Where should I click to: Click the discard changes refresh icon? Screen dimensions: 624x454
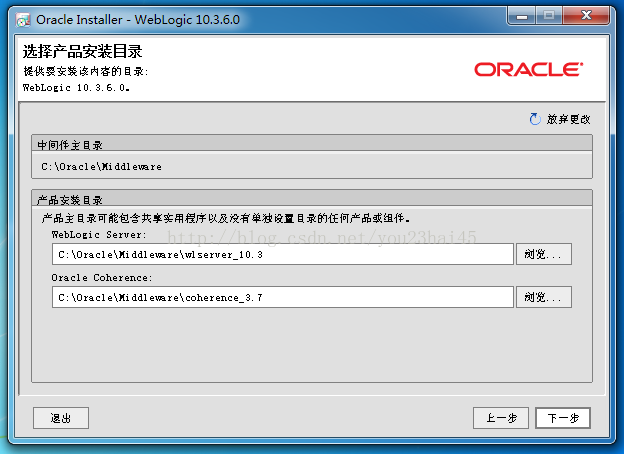click(535, 119)
